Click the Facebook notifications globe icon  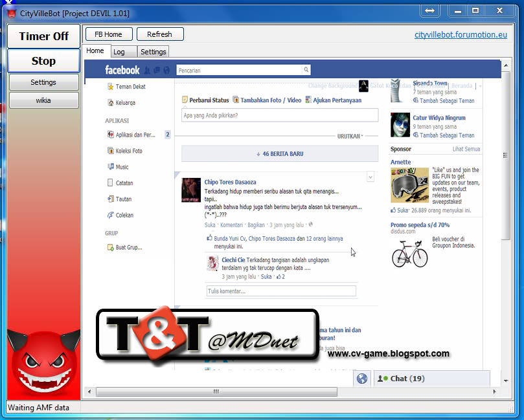pos(166,71)
